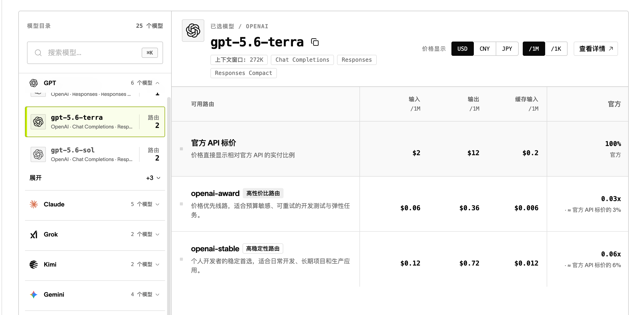Select the gpt-5.6-sol model entry
This screenshot has width=644, height=315.
(95, 154)
